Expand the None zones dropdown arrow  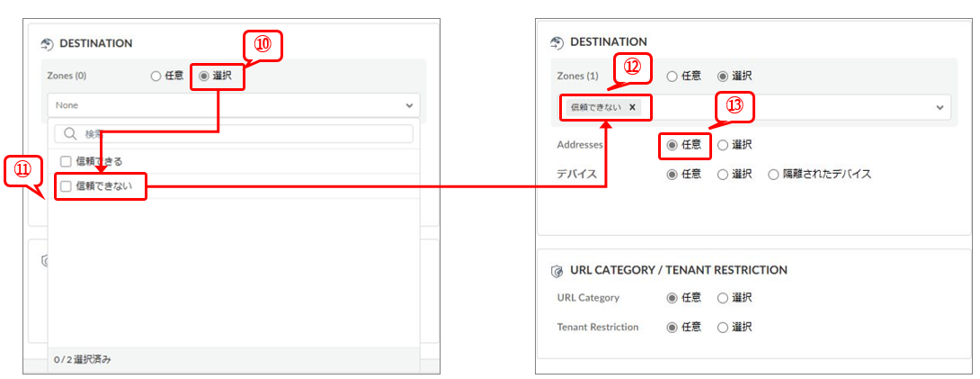(410, 105)
